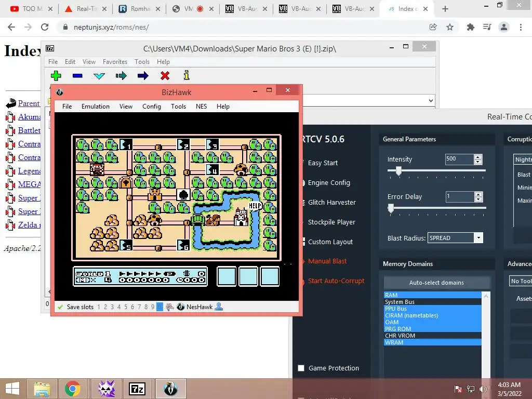Viewport: 532px width, 399px height.
Task: Open the 7-Zip path dropdown arrow
Action: 431,100
